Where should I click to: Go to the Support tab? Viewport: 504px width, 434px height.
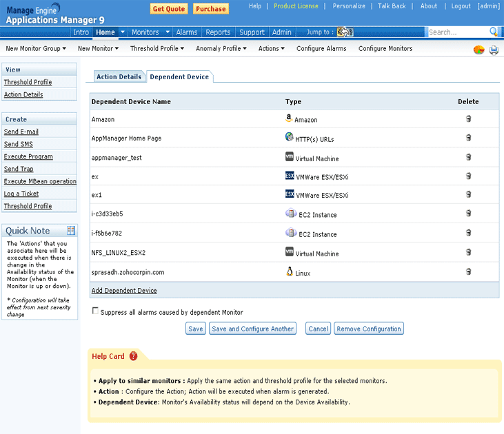point(252,32)
